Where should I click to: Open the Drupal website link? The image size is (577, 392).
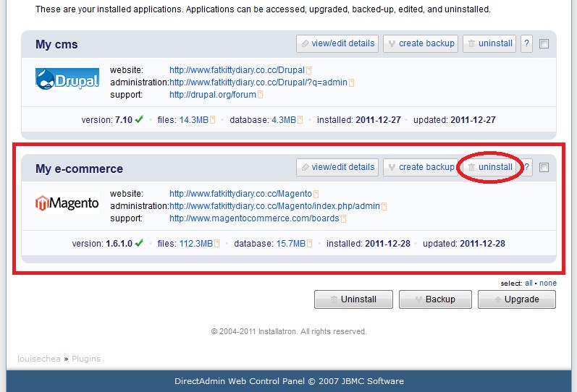point(237,70)
